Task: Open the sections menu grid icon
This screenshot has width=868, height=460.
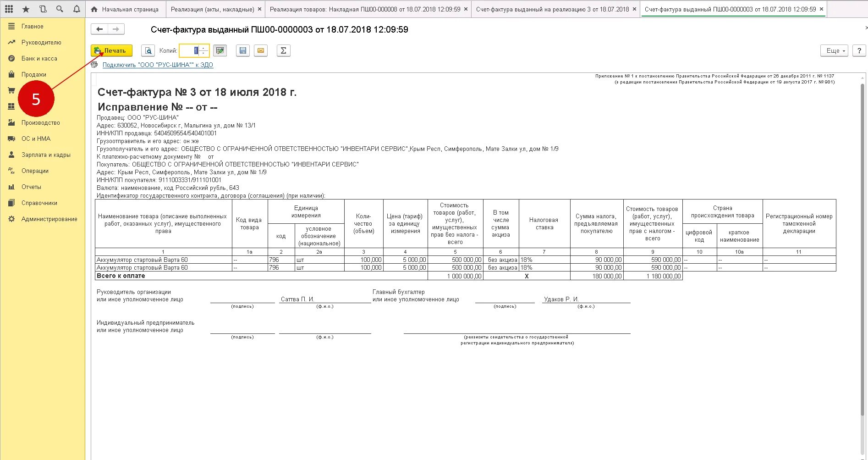Action: 9,9
